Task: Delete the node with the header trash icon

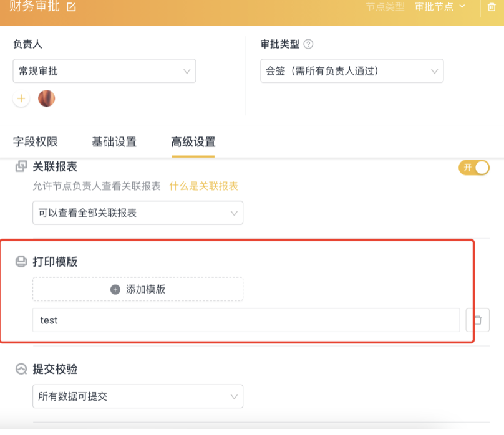Action: coord(492,7)
